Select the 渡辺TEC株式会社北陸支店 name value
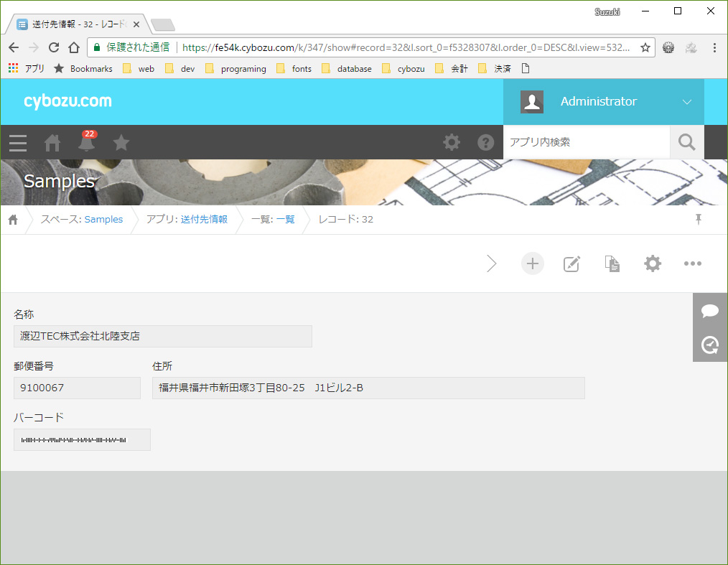Viewport: 728px width, 565px height. click(x=163, y=336)
